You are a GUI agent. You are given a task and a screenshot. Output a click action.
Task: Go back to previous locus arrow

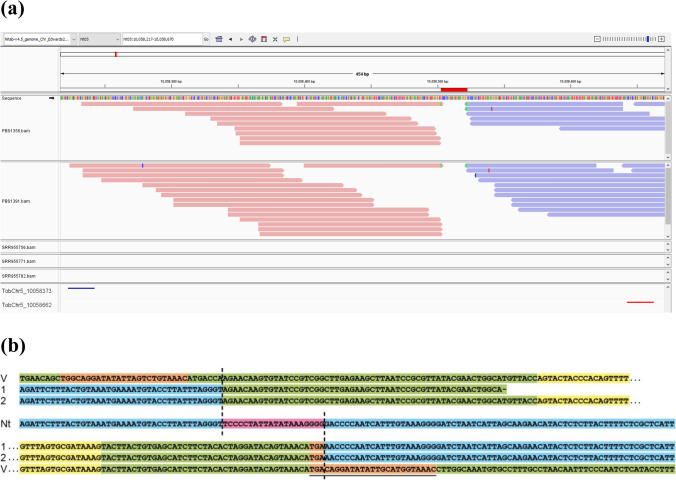[x=230, y=39]
